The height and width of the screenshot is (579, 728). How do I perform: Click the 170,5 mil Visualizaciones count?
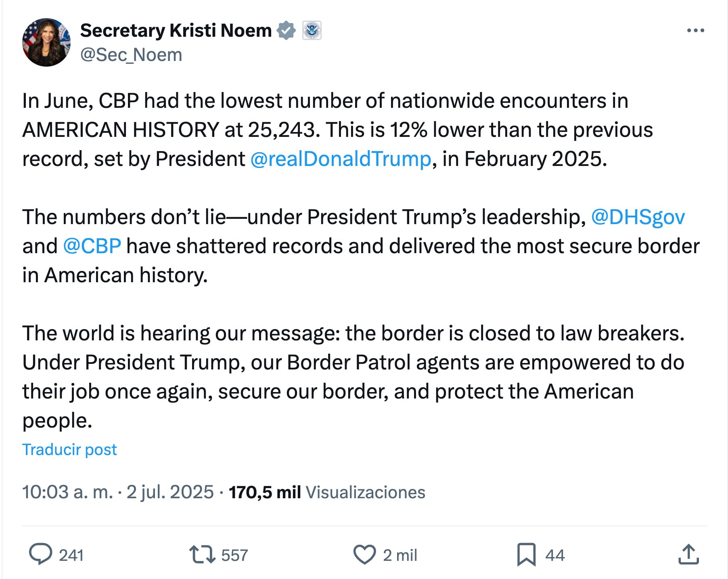(327, 492)
